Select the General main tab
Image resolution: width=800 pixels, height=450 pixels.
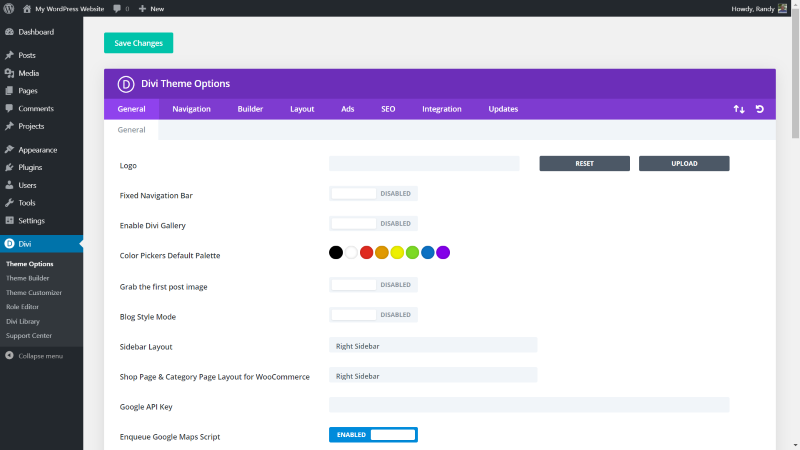click(x=131, y=109)
